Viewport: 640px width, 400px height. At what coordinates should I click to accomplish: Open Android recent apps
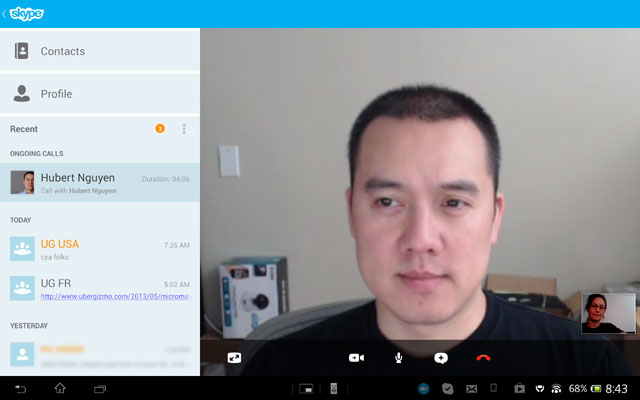100,388
